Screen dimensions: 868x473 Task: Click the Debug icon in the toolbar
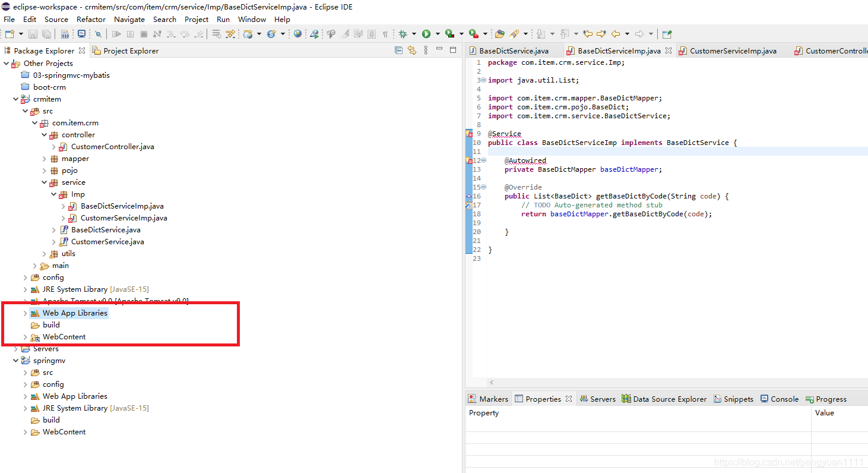point(403,34)
